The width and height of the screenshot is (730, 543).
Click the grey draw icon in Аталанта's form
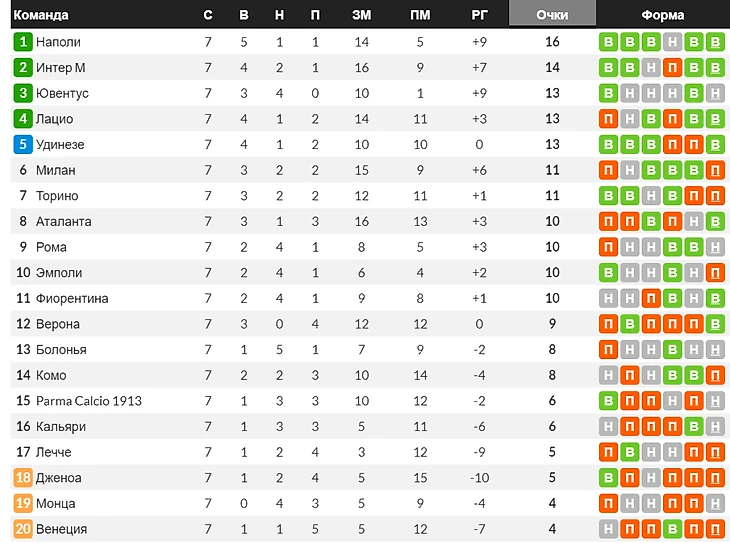[x=694, y=221]
